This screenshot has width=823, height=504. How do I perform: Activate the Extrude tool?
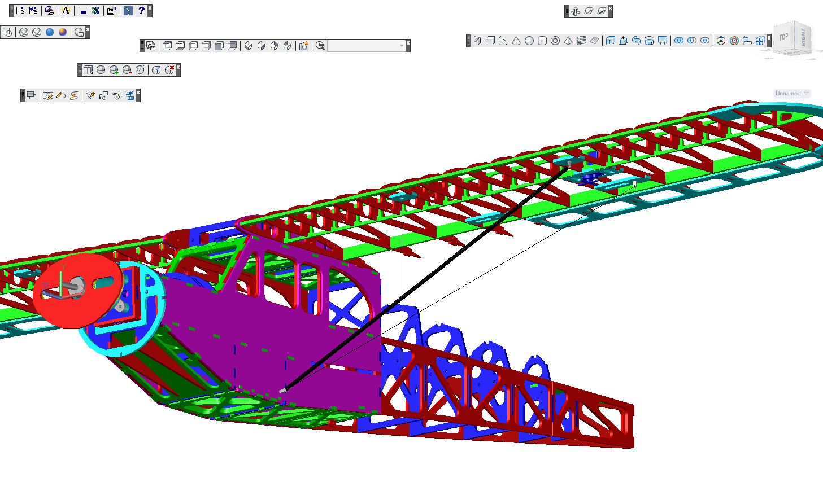pyautogui.click(x=611, y=41)
